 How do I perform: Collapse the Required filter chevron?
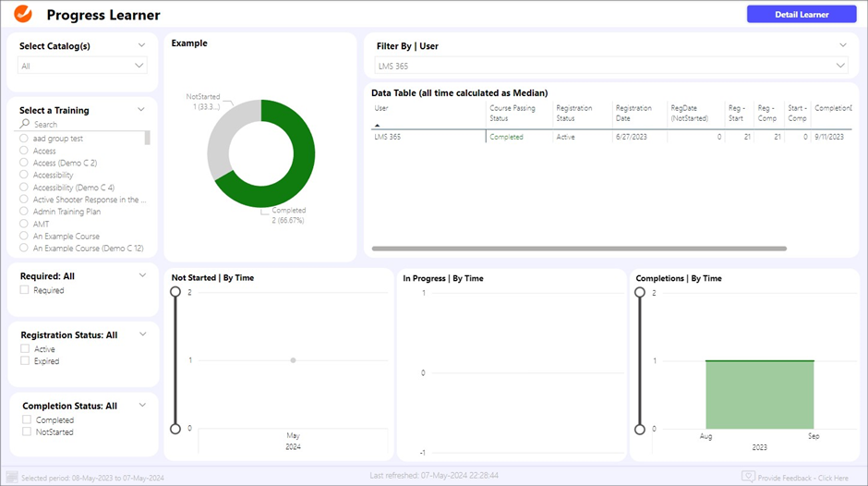click(141, 274)
